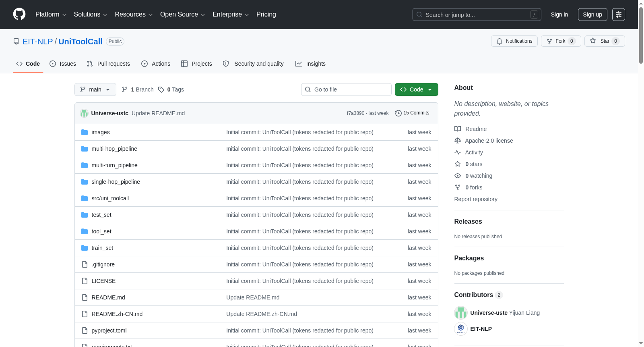Open the command palette icon button
Screen dimensions: 644x347
pyautogui.click(x=619, y=15)
